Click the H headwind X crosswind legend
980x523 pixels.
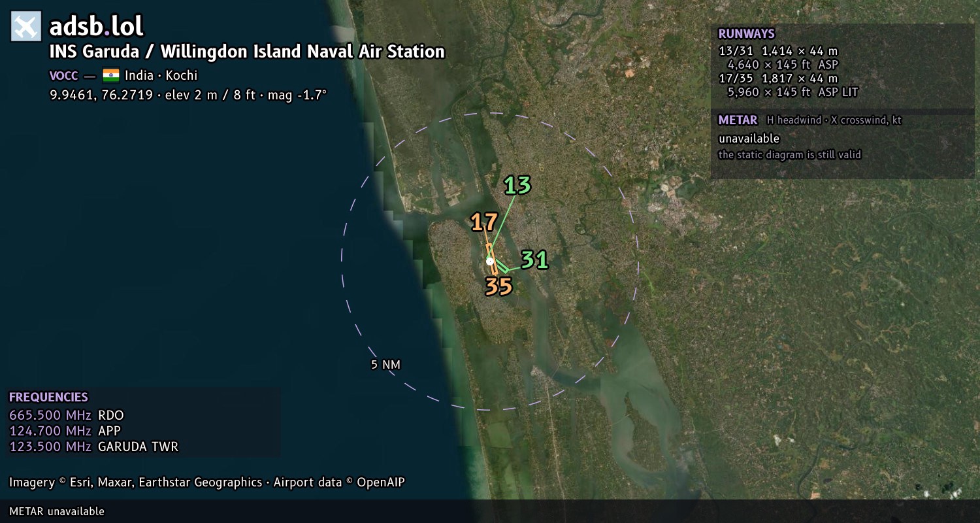[x=834, y=120]
